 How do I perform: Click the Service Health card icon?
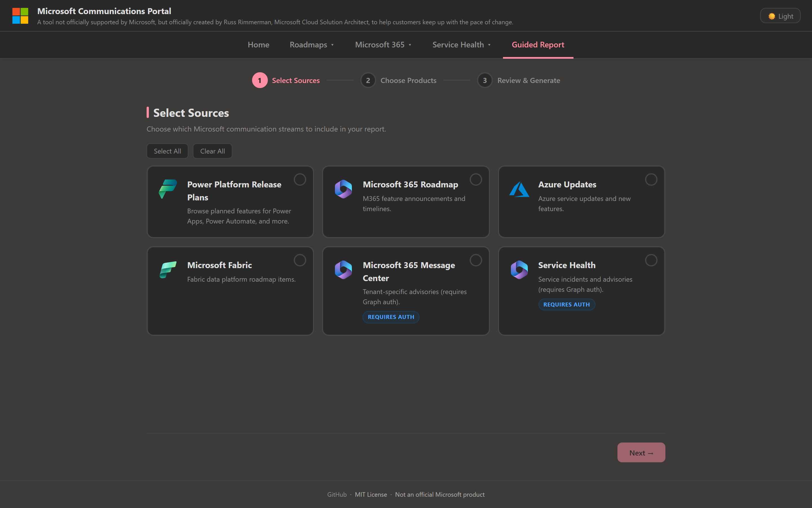[x=519, y=270]
